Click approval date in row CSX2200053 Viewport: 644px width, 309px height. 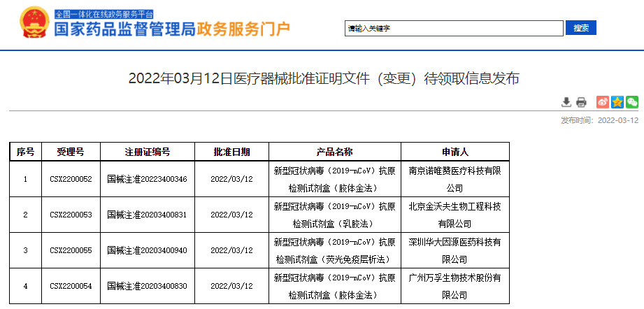coord(231,215)
